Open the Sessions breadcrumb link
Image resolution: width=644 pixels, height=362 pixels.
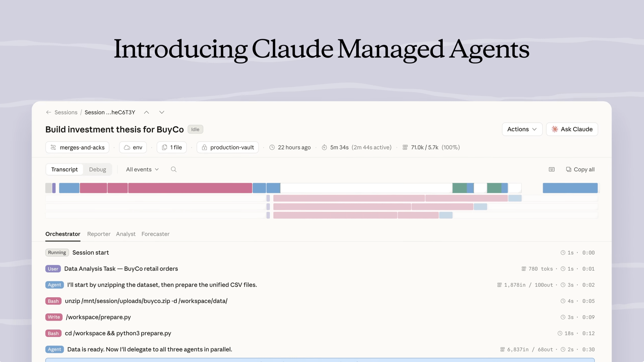tap(66, 112)
